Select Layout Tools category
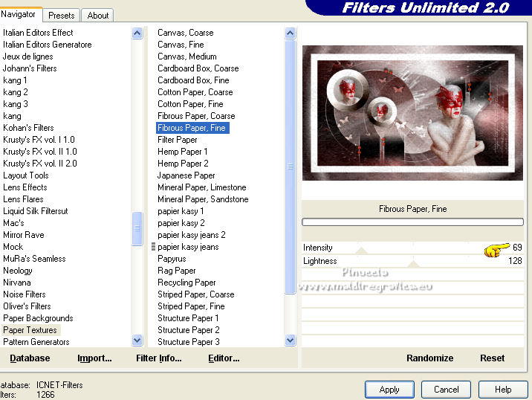This screenshot has width=532, height=400. coord(26,175)
